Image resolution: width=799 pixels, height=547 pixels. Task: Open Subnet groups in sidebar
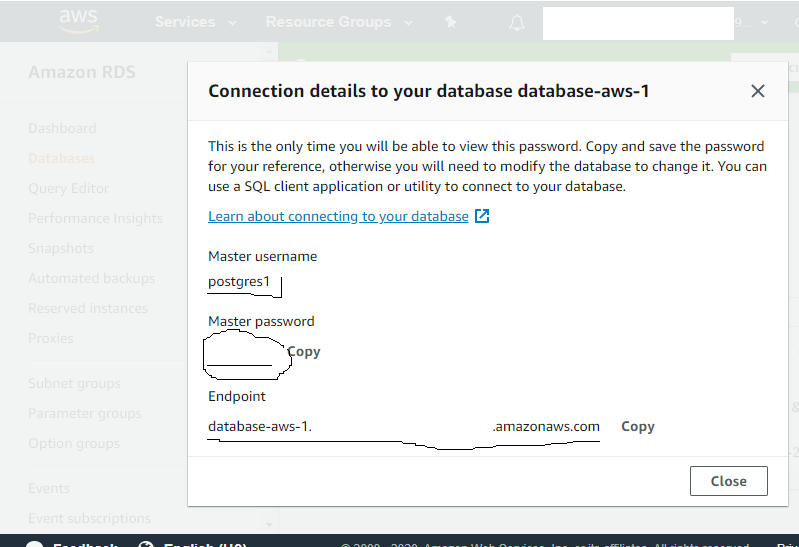point(74,383)
